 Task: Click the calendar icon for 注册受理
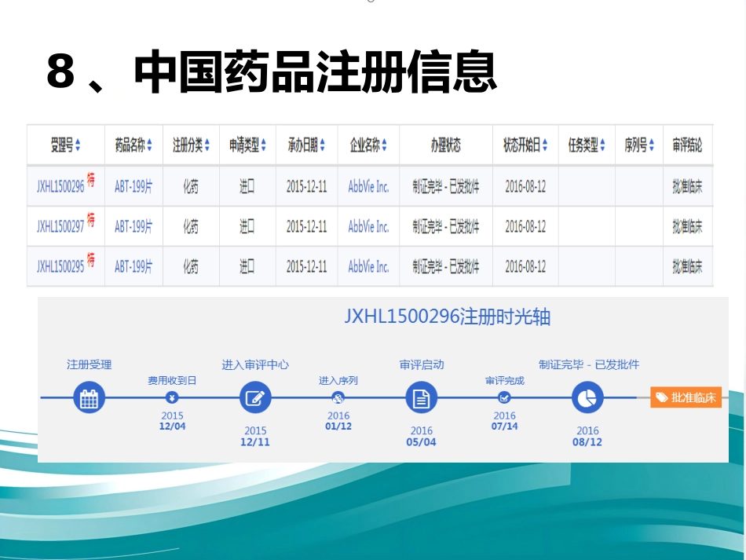(x=89, y=397)
